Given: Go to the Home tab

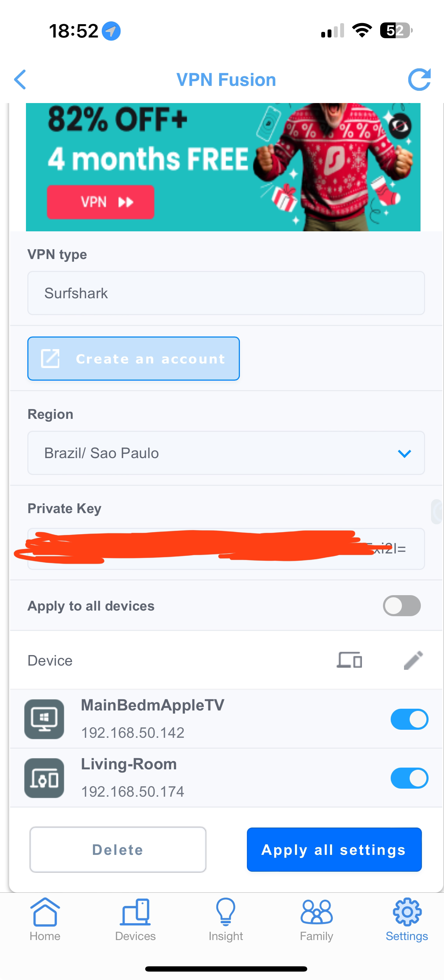Looking at the screenshot, I should tap(45, 918).
